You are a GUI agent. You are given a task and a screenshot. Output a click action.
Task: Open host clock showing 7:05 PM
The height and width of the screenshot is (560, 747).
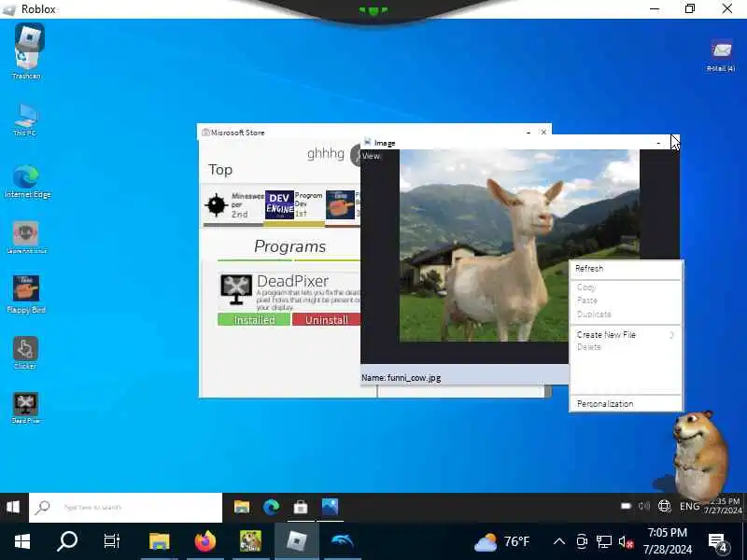[667, 541]
